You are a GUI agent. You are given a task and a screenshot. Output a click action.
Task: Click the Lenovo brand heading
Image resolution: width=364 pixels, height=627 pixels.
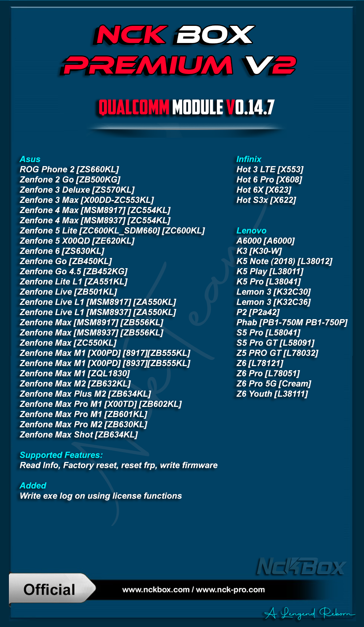point(251,231)
